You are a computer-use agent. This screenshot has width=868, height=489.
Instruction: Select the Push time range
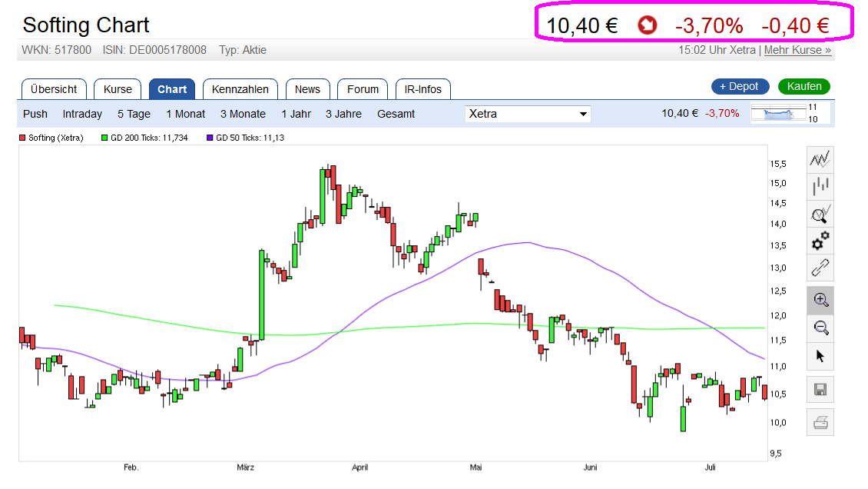point(35,114)
